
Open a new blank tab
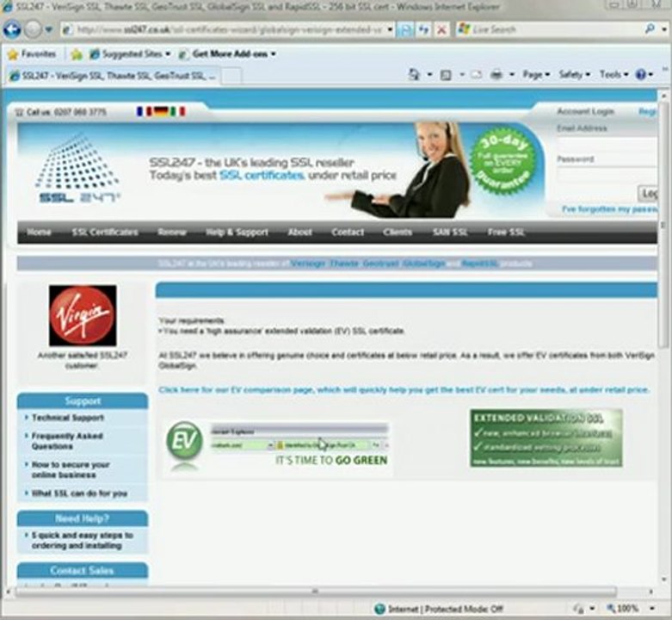coord(231,77)
